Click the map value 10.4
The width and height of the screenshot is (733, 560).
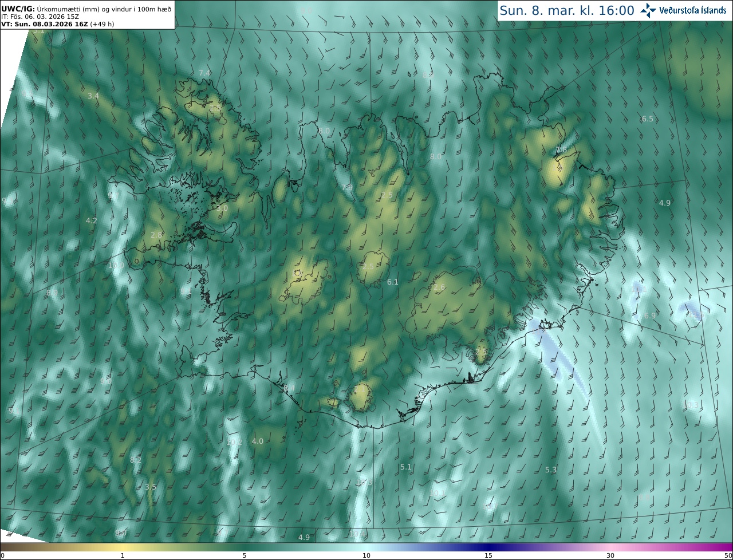(x=357, y=534)
